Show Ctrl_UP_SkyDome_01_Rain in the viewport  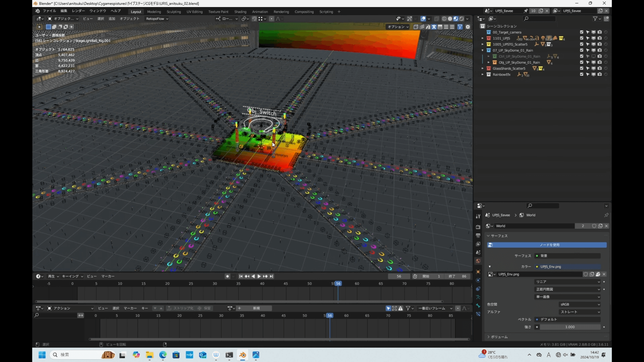[x=594, y=56]
